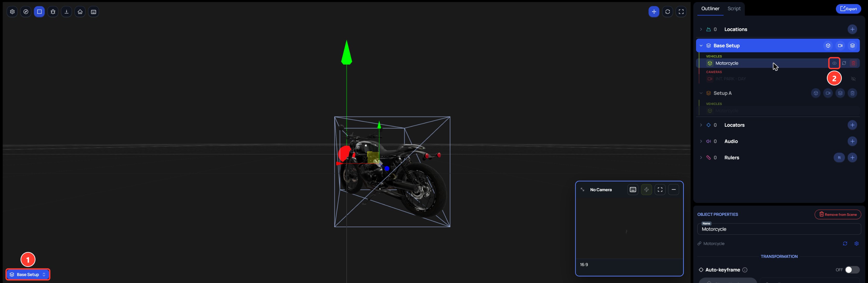Add object cube icon in Base Setup row
Viewport: 868px width, 283px height.
click(x=828, y=46)
